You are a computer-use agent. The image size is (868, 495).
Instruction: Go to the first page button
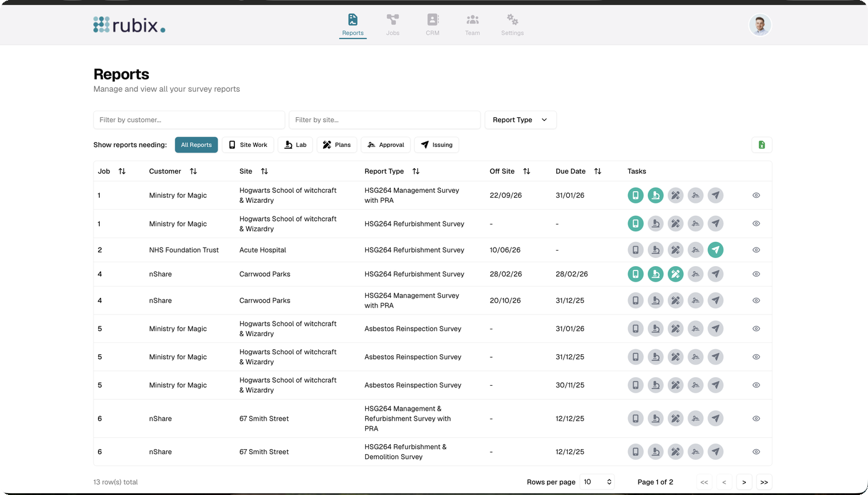tap(704, 482)
